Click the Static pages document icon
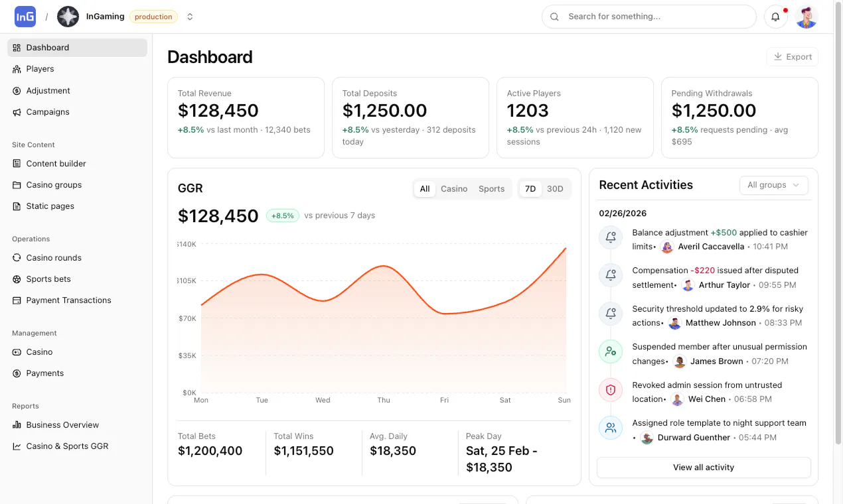This screenshot has height=504, width=843. (x=17, y=206)
